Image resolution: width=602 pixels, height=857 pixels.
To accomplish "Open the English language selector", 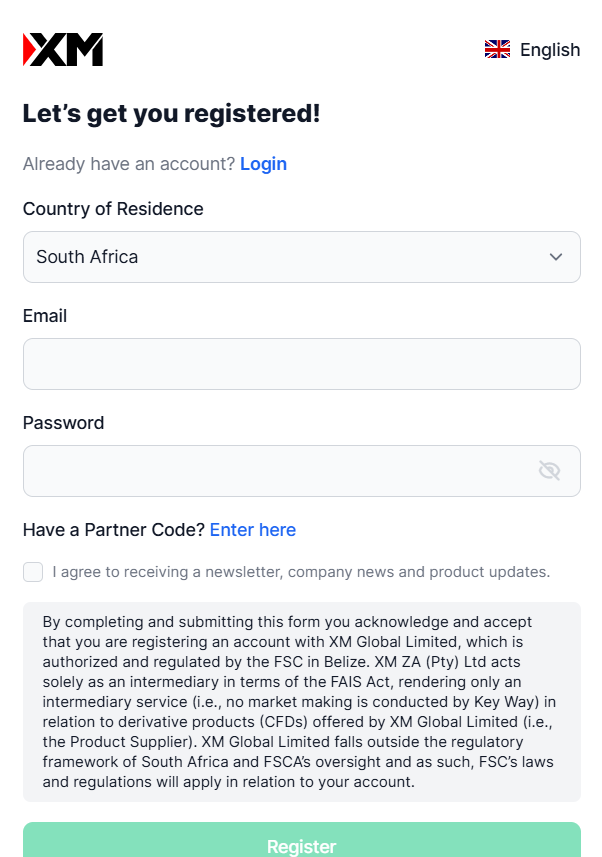I will [549, 50].
